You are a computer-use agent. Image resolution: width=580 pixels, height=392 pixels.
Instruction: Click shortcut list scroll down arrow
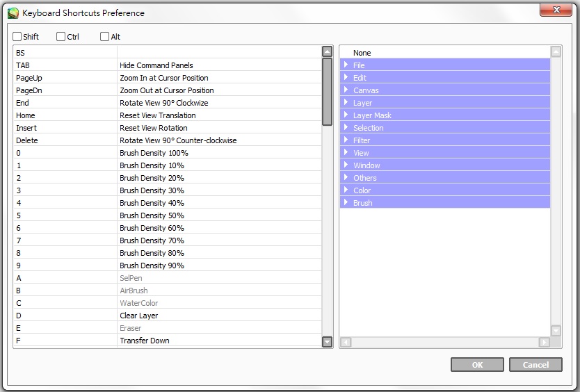327,342
